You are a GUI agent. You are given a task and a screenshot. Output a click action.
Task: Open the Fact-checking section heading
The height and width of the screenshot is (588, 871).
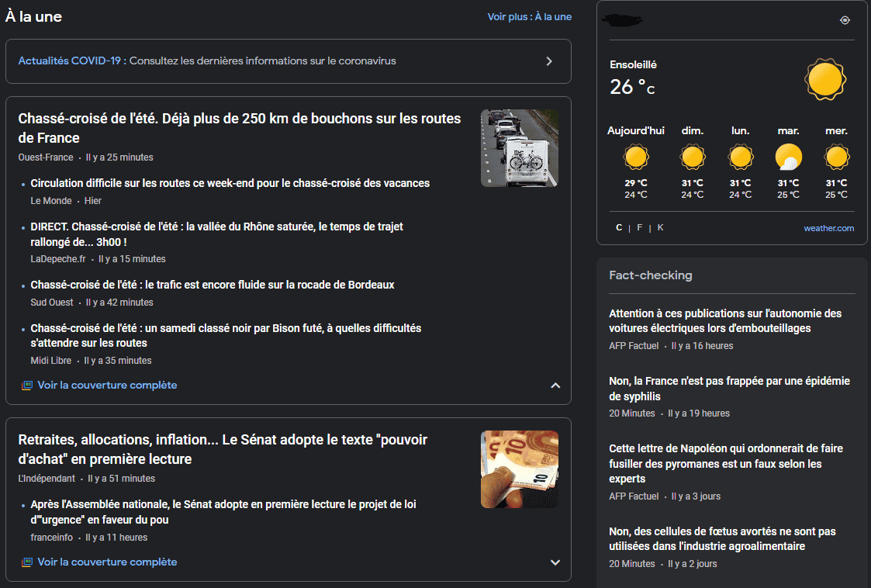click(651, 275)
